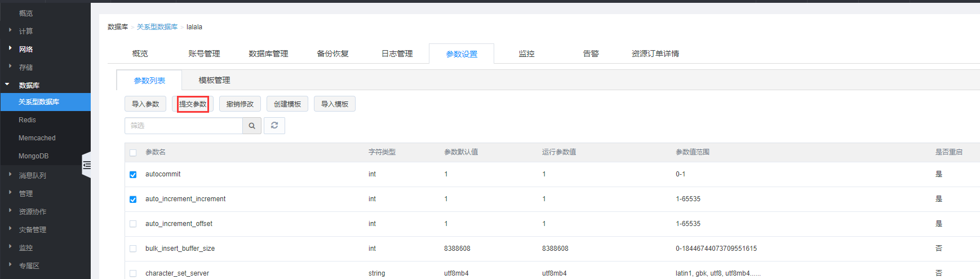Click the 导入模板 button

point(335,104)
